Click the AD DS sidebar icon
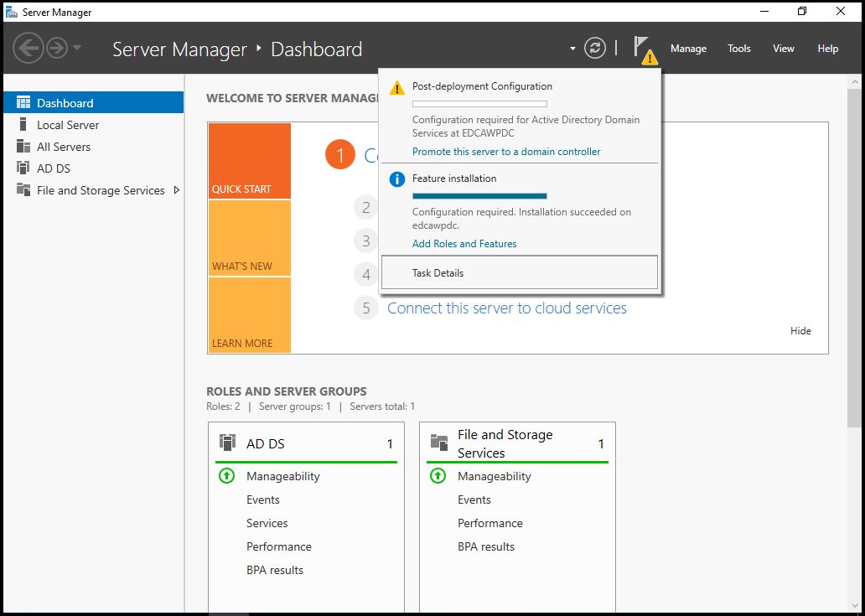865x616 pixels. pyautogui.click(x=23, y=168)
